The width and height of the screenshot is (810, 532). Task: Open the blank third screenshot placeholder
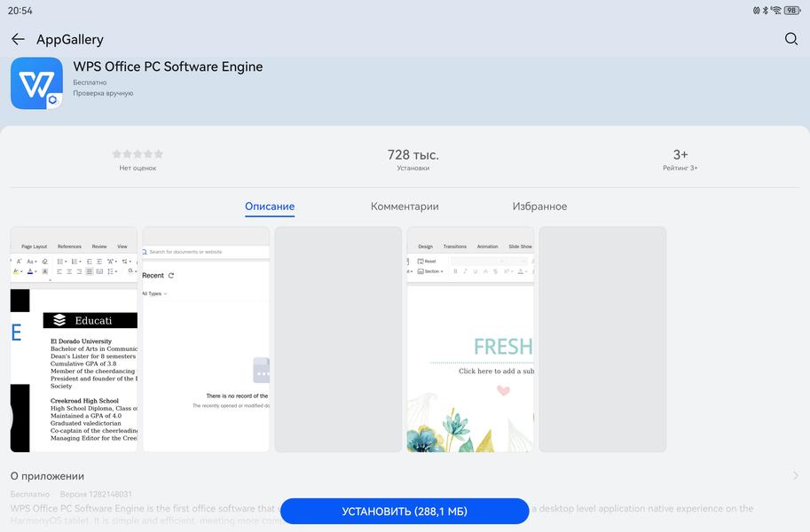coord(338,340)
